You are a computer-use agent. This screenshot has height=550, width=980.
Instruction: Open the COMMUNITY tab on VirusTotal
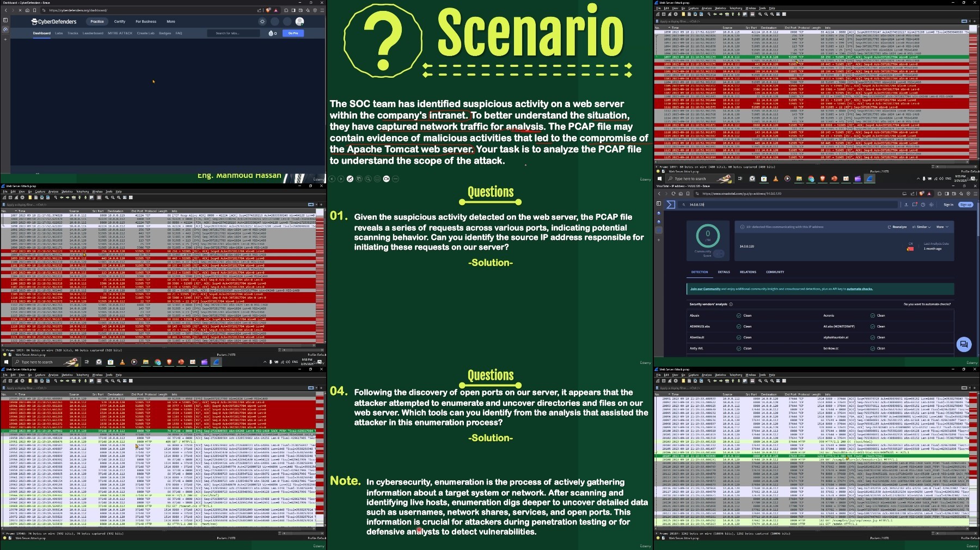click(775, 272)
